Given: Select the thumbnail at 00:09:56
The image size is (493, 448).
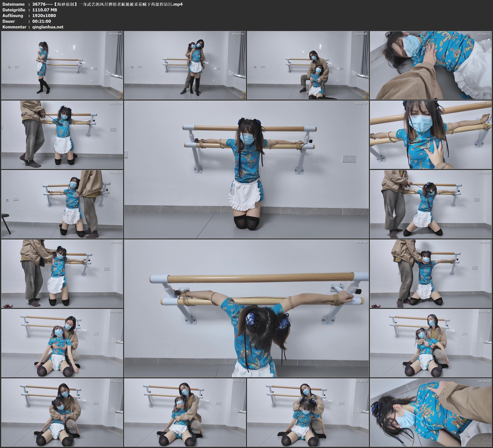Looking at the screenshot, I should click(431, 204).
